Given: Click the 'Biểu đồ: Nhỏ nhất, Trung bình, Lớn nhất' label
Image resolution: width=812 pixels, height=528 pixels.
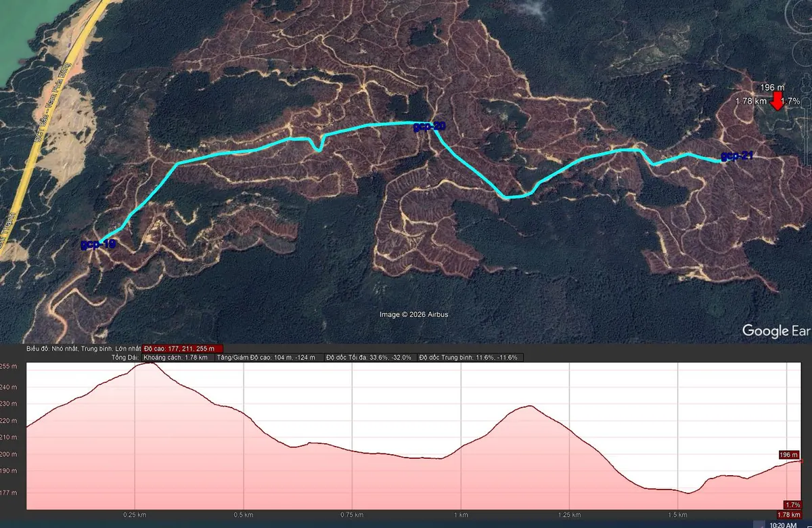Looking at the screenshot, I should click(83, 349).
